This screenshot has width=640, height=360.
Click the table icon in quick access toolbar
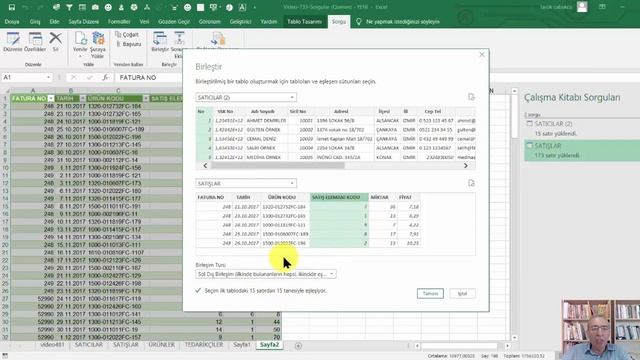[82, 7]
